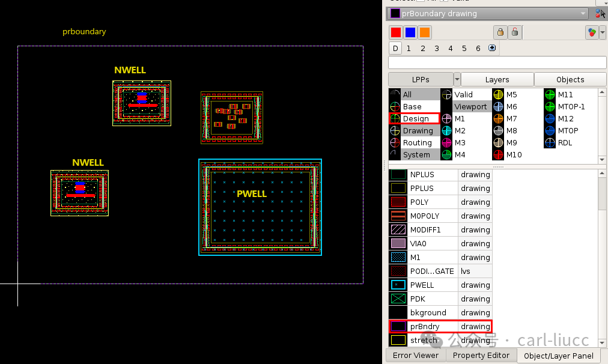Select the M3 layer set
This screenshot has height=364, width=608.
tap(466, 142)
